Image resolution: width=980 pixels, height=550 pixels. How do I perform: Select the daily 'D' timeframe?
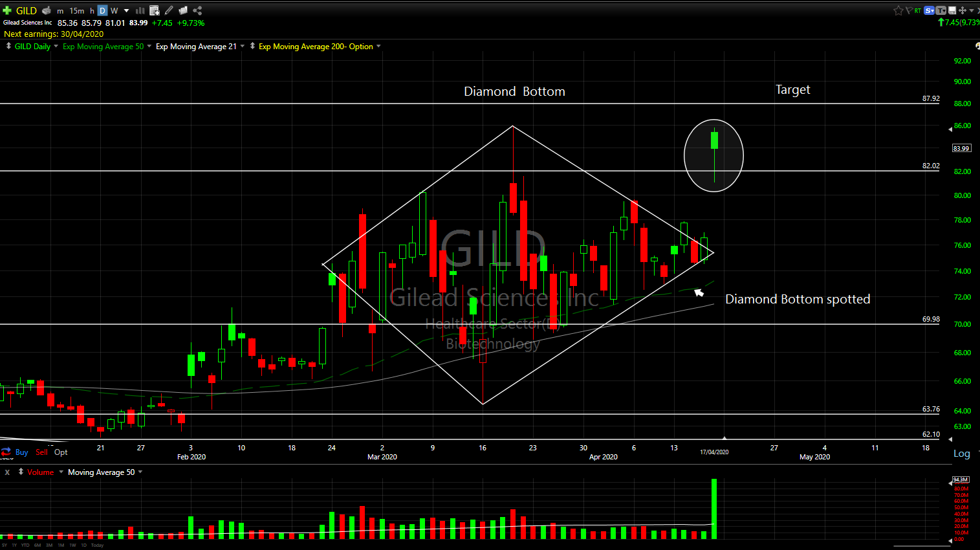[x=102, y=11]
